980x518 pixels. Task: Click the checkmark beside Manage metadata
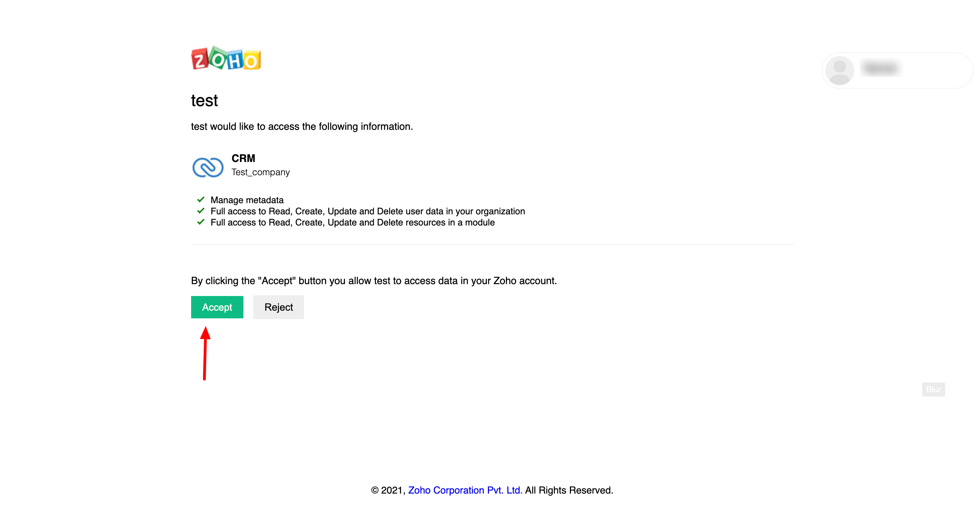coord(201,200)
